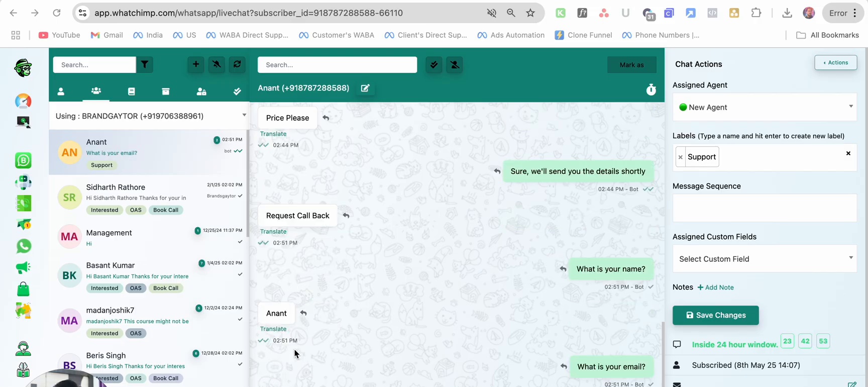Image resolution: width=868 pixels, height=387 pixels.
Task: Open the Gmail bookmark
Action: pyautogui.click(x=106, y=35)
